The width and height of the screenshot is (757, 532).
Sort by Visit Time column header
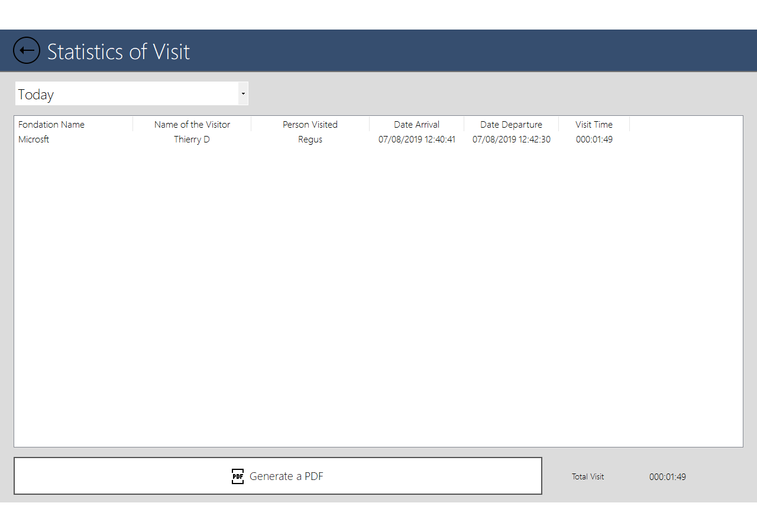coord(594,125)
